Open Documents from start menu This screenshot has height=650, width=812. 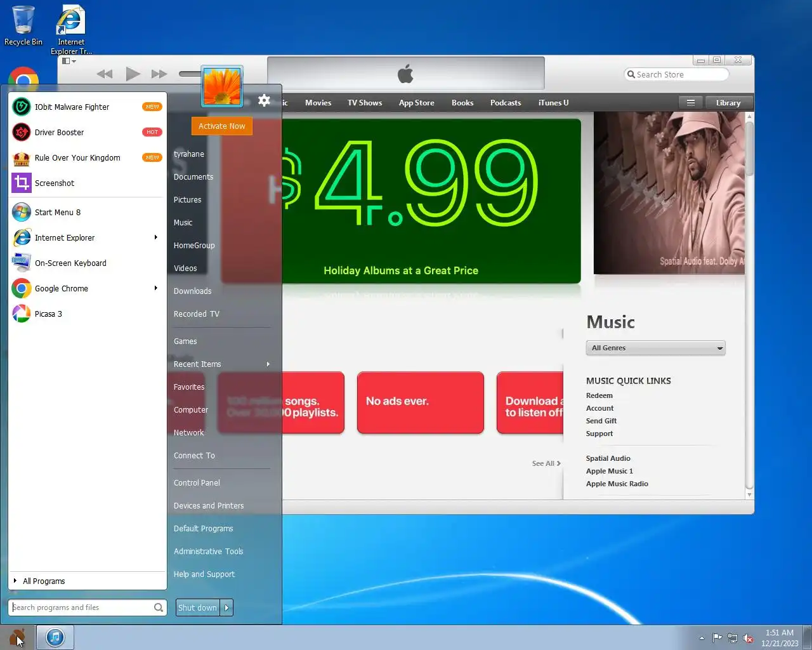tap(193, 176)
